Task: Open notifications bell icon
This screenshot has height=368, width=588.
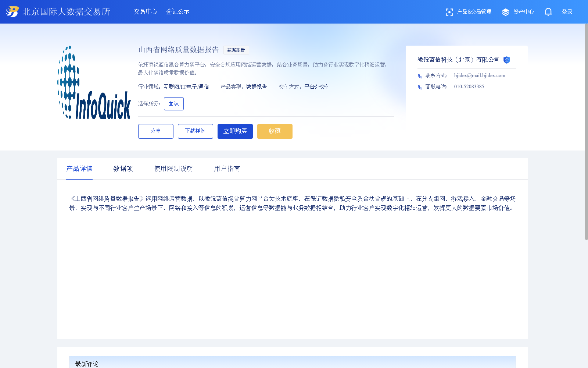Action: [x=548, y=12]
